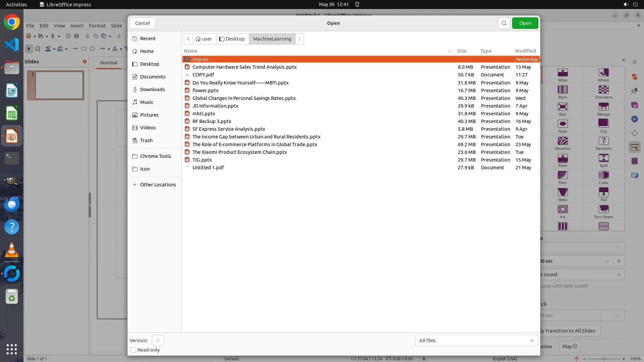Open the All files filter dropdown
Image resolution: width=644 pixels, height=362 pixels.
click(476, 341)
